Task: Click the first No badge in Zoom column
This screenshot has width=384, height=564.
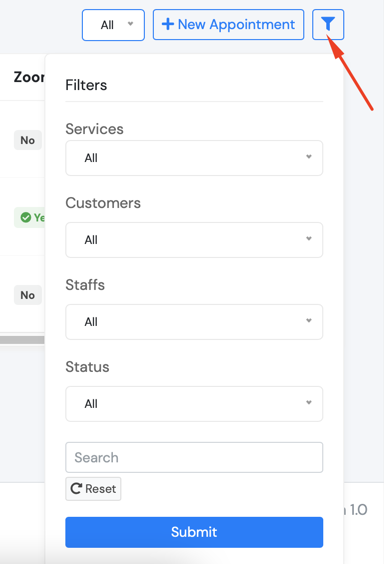Action: pyautogui.click(x=28, y=140)
